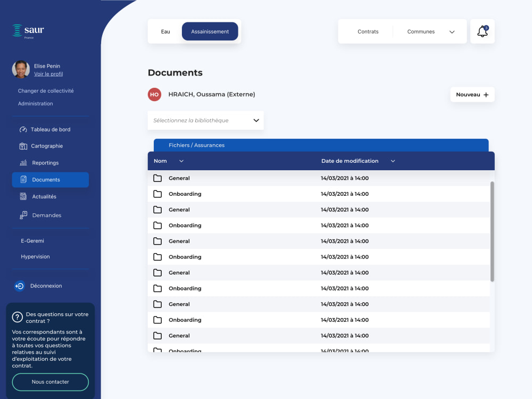Click the Nous contacter button
The image size is (532, 399).
50,382
